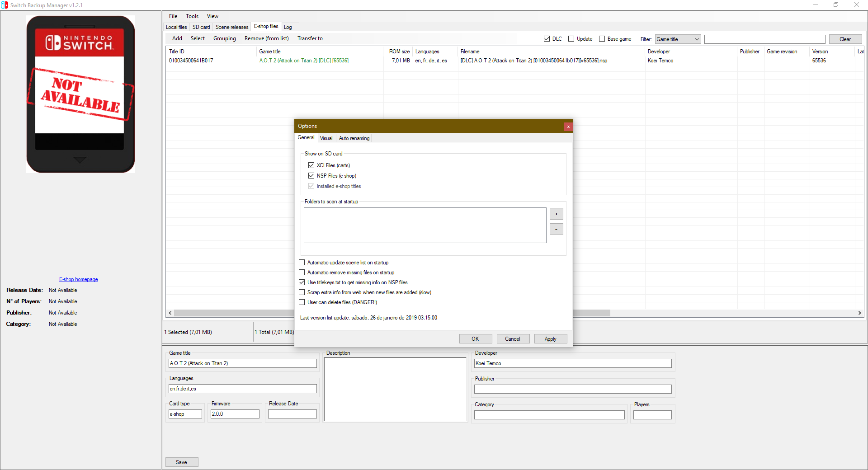Click the Clear filter button

tap(845, 39)
